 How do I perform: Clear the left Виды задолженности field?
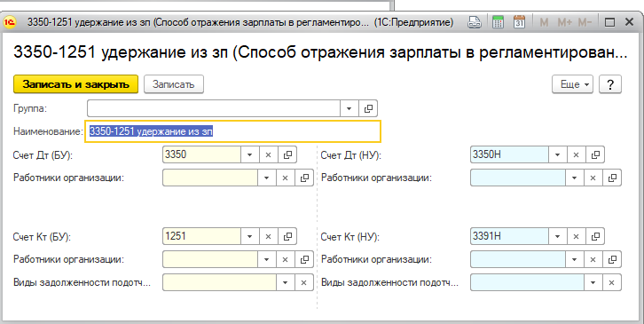(x=304, y=282)
